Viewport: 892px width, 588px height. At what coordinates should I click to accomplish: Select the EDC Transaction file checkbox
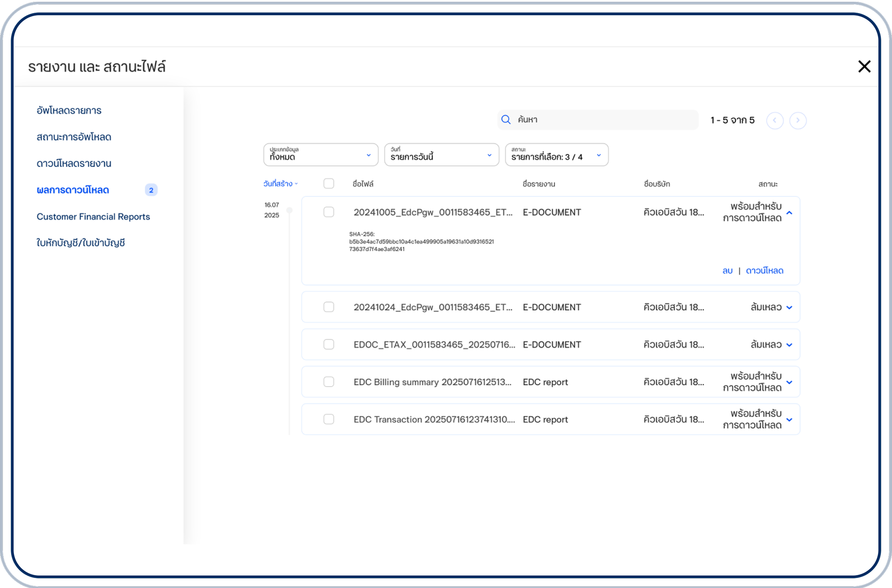tap(329, 419)
